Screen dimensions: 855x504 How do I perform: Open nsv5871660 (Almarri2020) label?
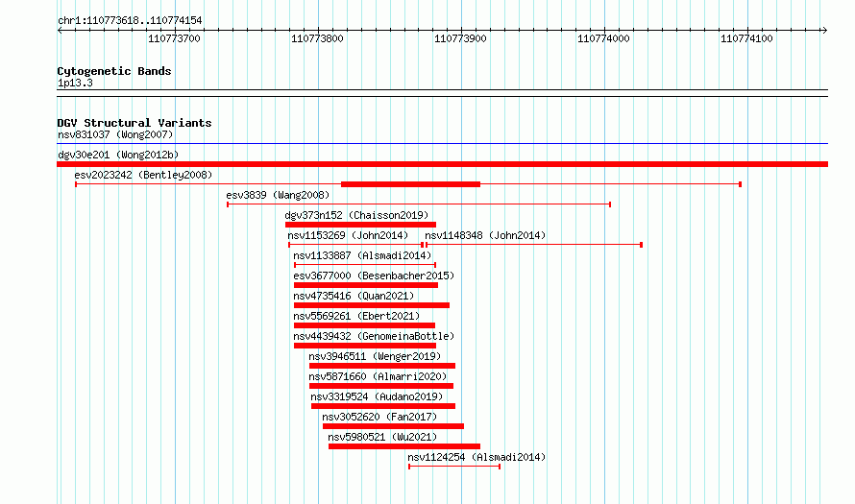378,376
